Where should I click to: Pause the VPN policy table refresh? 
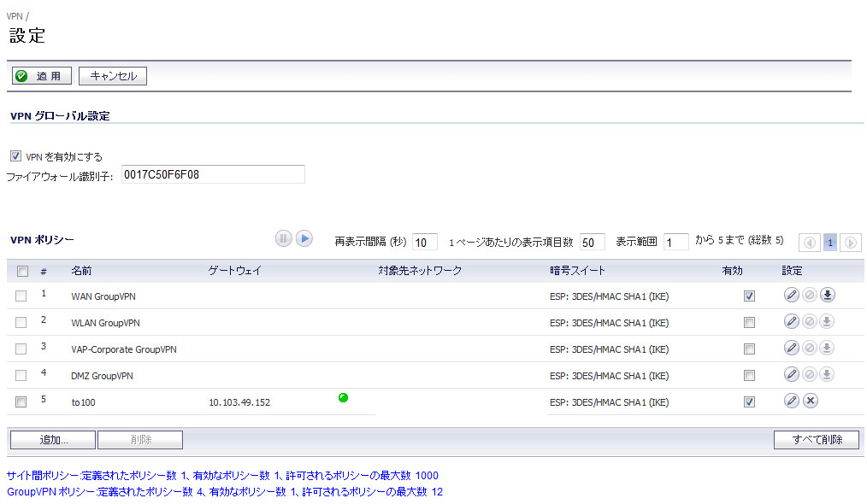click(x=284, y=238)
